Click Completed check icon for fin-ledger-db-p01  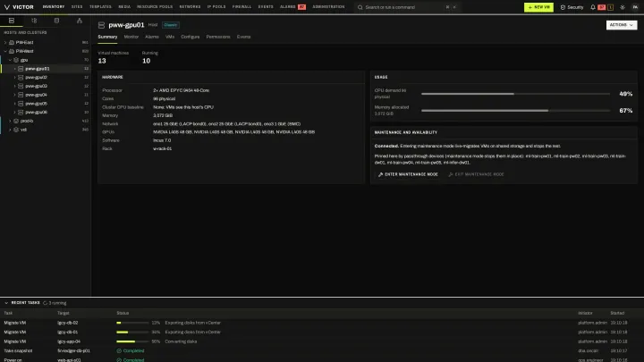coord(119,351)
